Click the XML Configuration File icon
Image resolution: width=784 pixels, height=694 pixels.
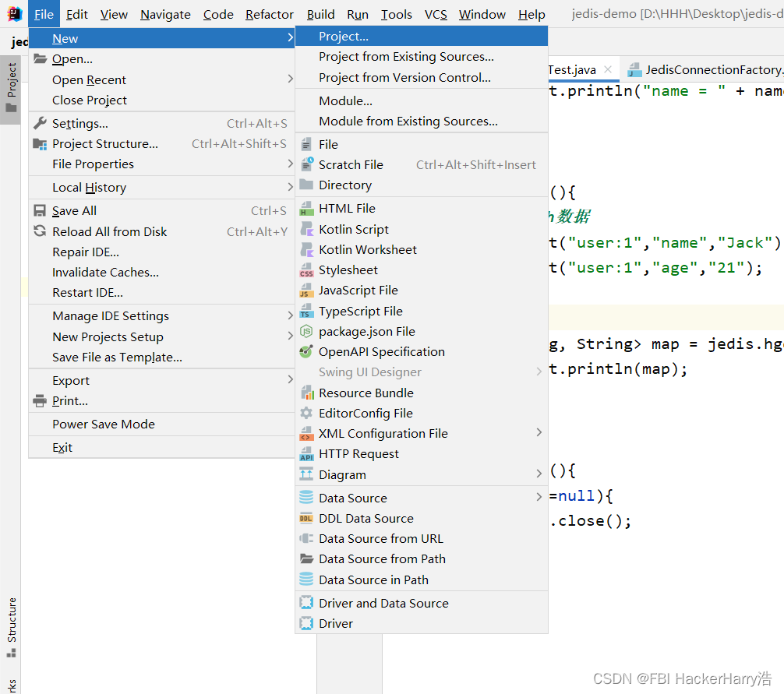point(306,434)
